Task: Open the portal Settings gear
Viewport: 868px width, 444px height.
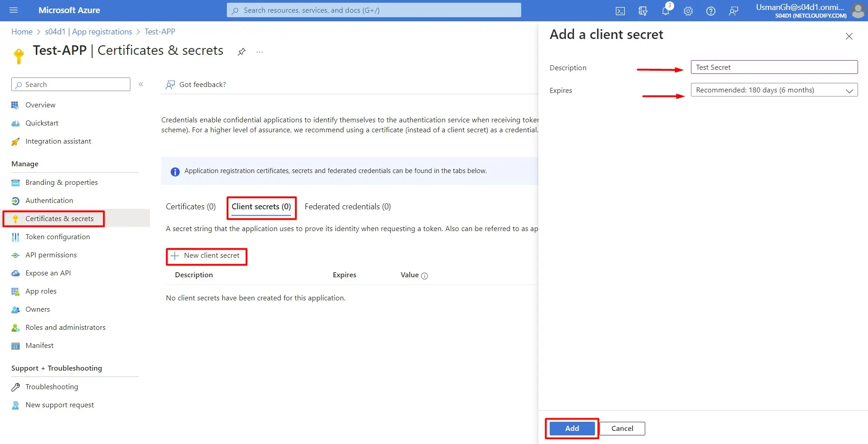Action: click(x=688, y=10)
